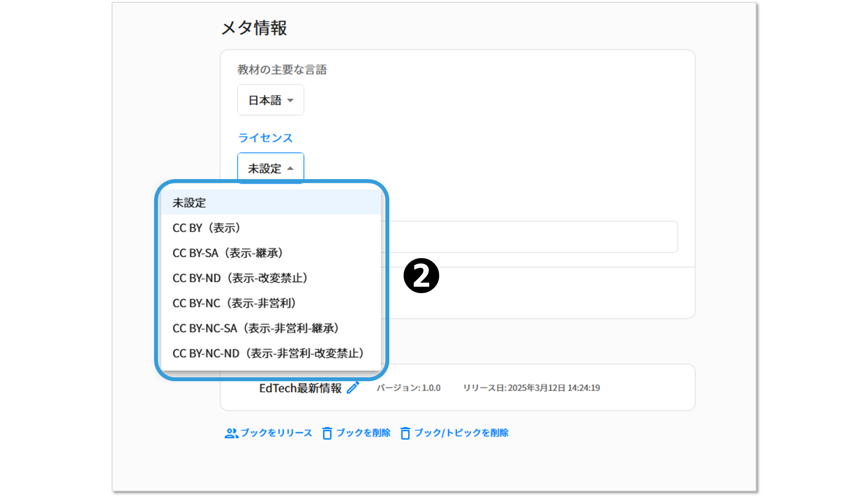The width and height of the screenshot is (868, 497).
Task: Select CC BY-NC-SA（表示-非営利-継承） option
Action: click(x=256, y=328)
